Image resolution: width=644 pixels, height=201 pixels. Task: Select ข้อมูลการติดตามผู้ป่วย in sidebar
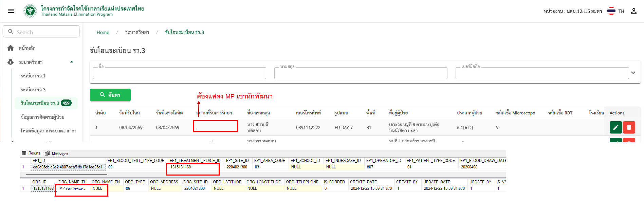(42, 117)
